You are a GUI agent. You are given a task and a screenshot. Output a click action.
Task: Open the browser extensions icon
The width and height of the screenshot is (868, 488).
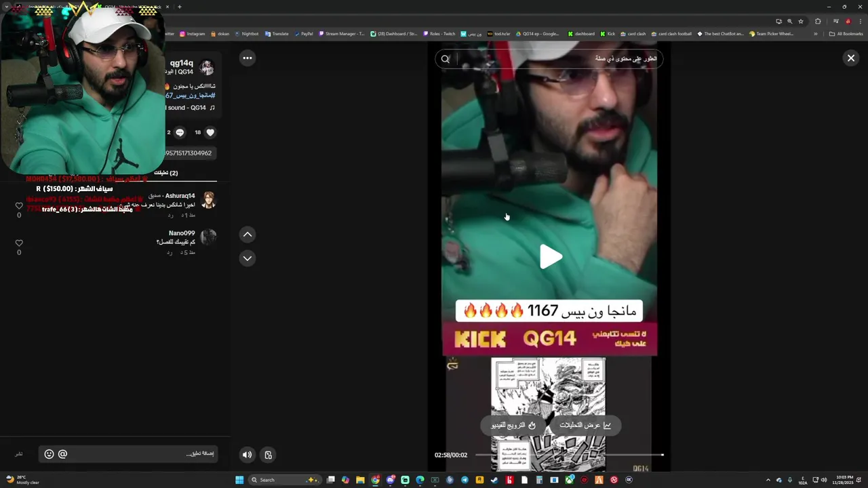pyautogui.click(x=817, y=21)
